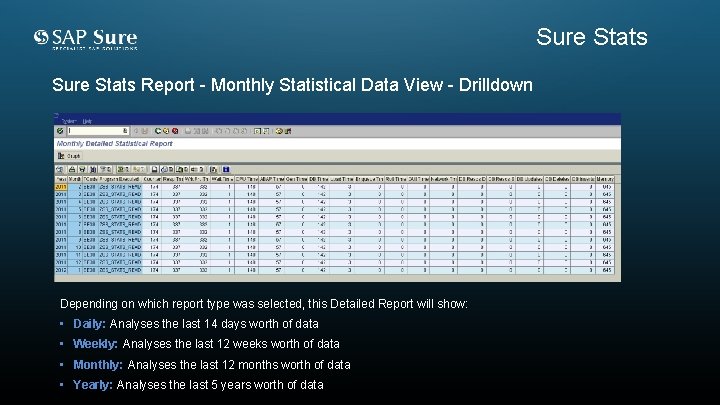Viewport: 720px width, 405px height.
Task: Select the 2012 year cell in last row
Action: coord(61,270)
